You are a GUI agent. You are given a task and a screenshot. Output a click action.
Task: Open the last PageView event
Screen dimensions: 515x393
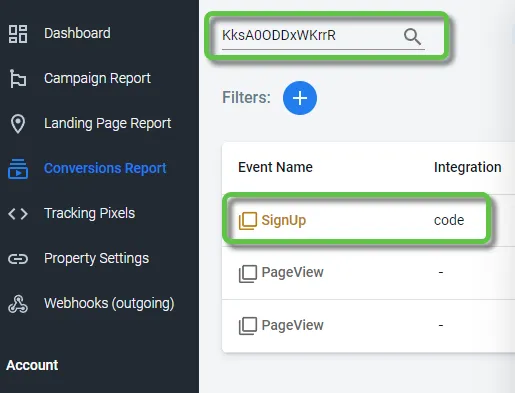(x=292, y=325)
